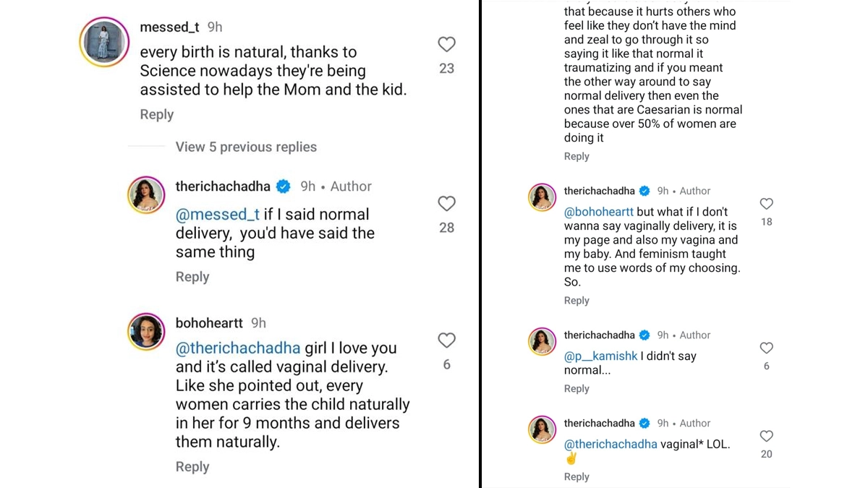The width and height of the screenshot is (868, 488).
Task: Open bohoheartt's profile picture
Action: pyautogui.click(x=146, y=332)
